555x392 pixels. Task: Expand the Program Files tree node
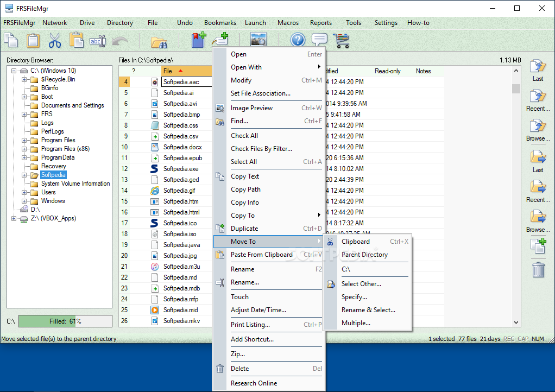(24, 141)
